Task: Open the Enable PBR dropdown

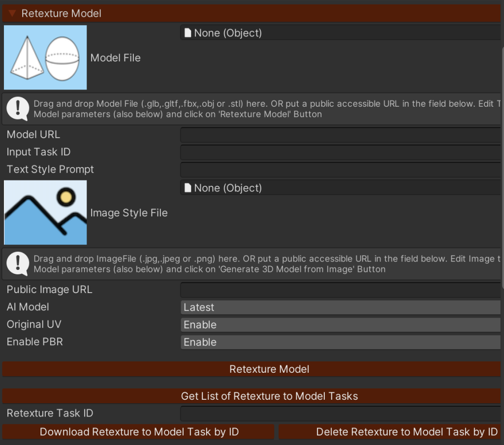Action: click(x=340, y=342)
